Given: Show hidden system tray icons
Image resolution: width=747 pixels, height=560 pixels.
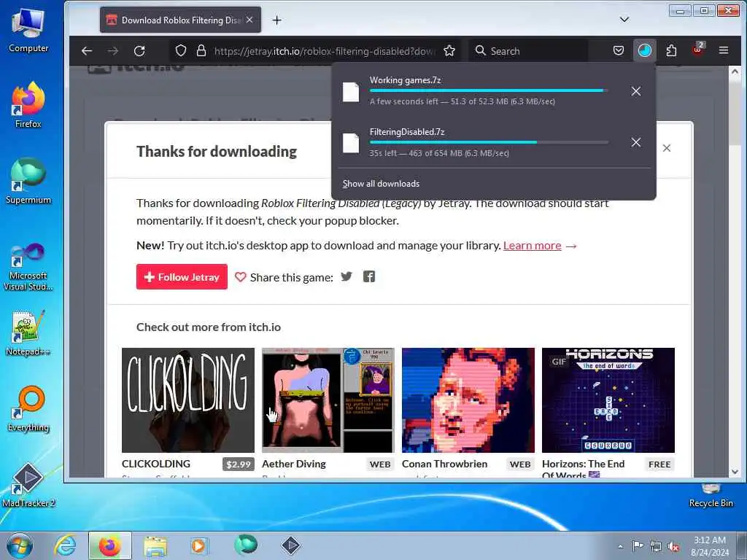Looking at the screenshot, I should click(x=620, y=547).
